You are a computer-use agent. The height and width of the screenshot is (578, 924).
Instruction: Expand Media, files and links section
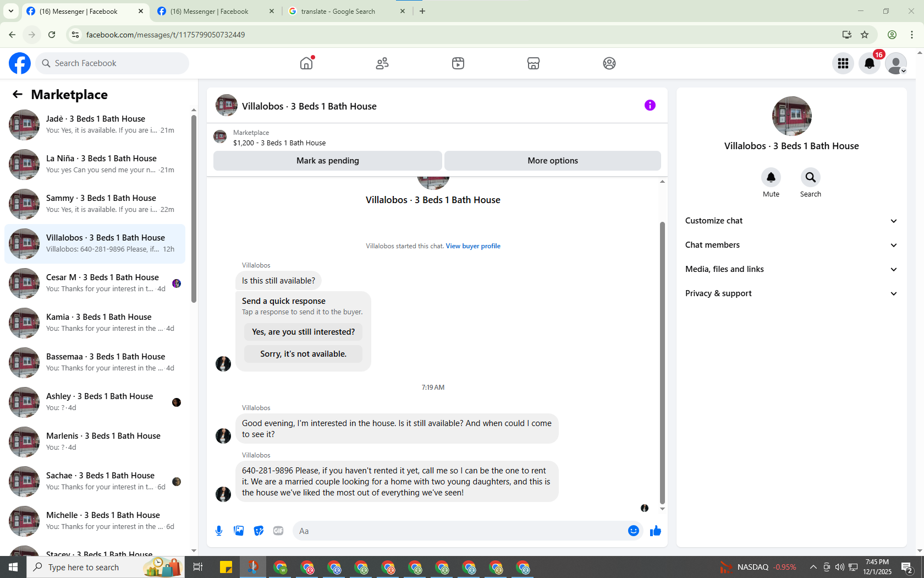[791, 269]
